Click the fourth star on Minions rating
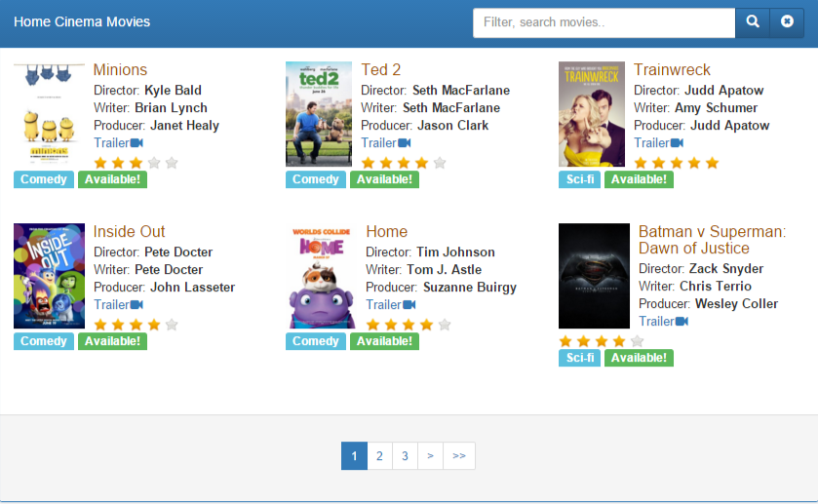818x504 pixels. pyautogui.click(x=154, y=163)
